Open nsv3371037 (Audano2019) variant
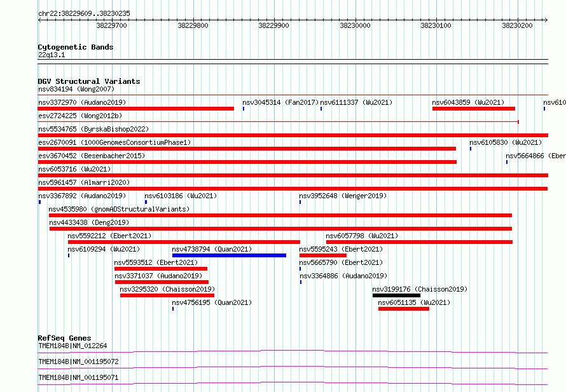The image size is (566, 392). click(x=158, y=276)
